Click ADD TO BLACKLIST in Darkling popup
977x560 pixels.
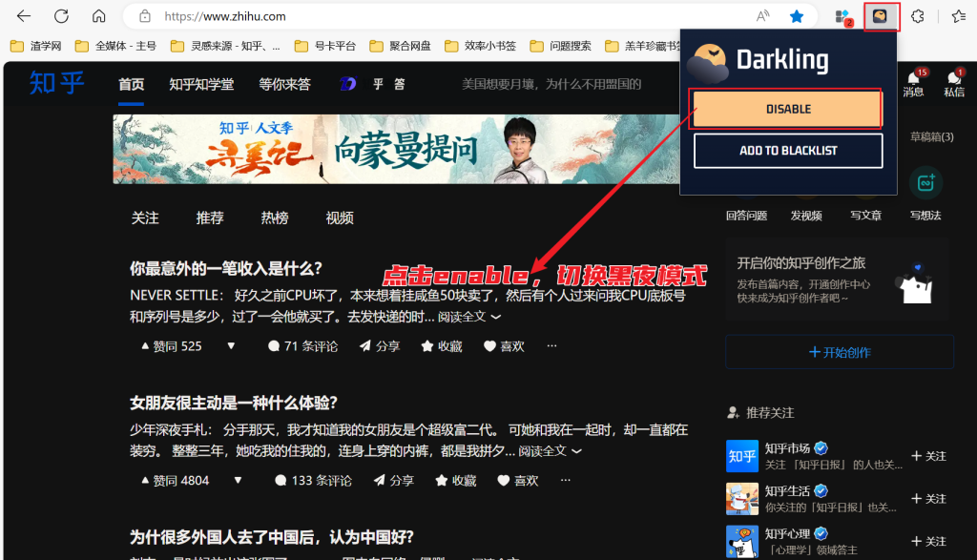787,150
